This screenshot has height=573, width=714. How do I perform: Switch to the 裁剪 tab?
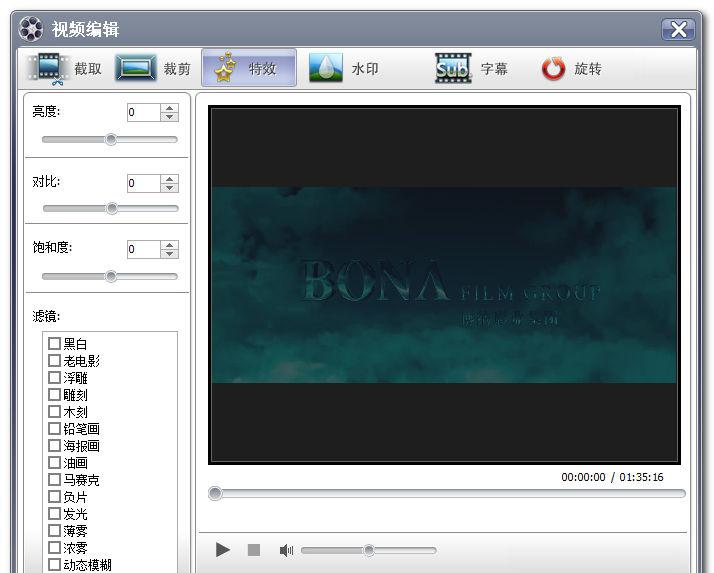153,69
